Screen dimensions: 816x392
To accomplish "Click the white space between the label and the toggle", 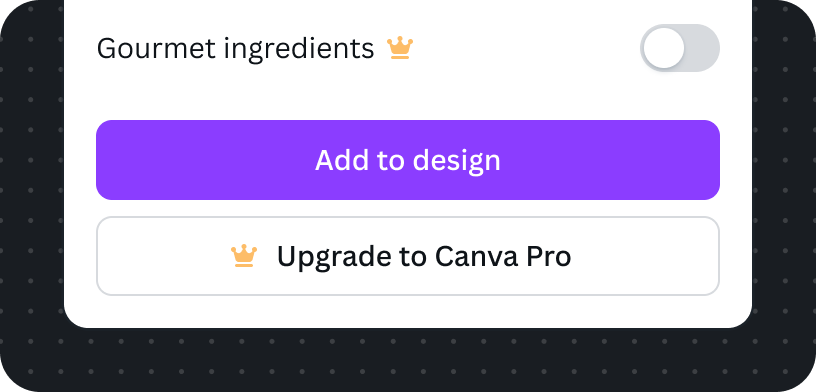I will (x=526, y=48).
